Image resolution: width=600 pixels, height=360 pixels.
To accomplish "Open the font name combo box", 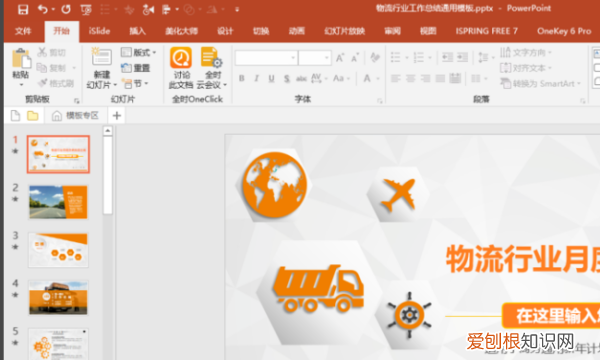I will (266, 58).
